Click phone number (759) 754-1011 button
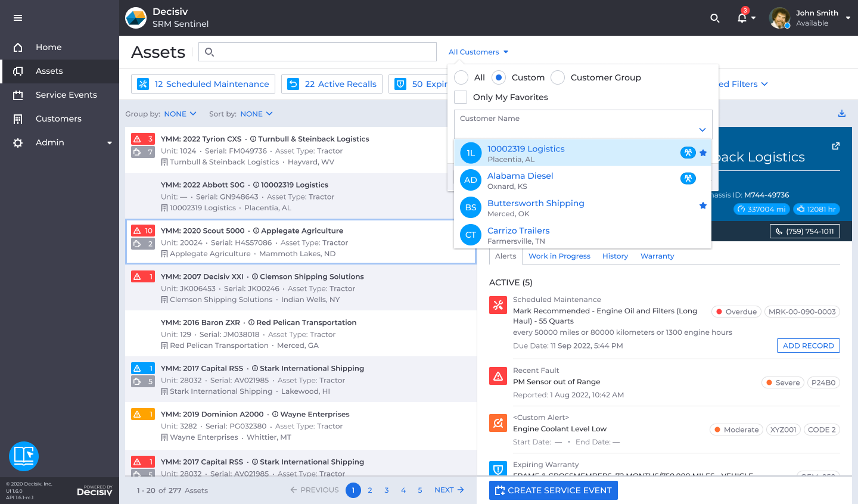858x504 pixels. pos(805,231)
